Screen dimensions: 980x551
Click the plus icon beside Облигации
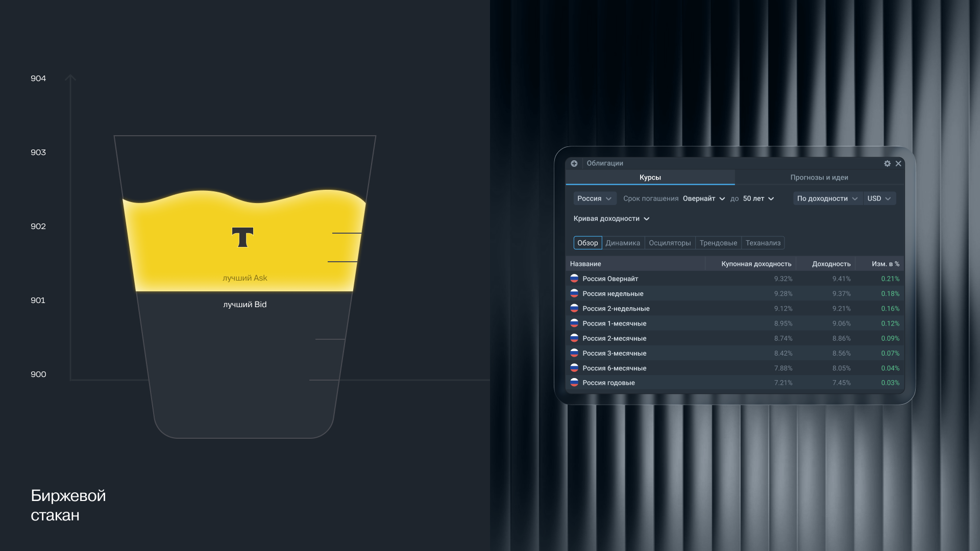[574, 163]
